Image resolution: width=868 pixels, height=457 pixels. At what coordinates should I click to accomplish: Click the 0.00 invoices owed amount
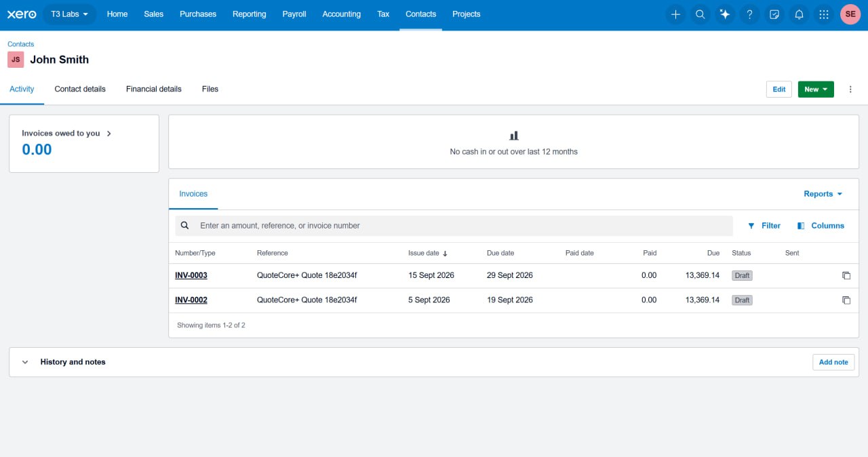[x=37, y=150]
